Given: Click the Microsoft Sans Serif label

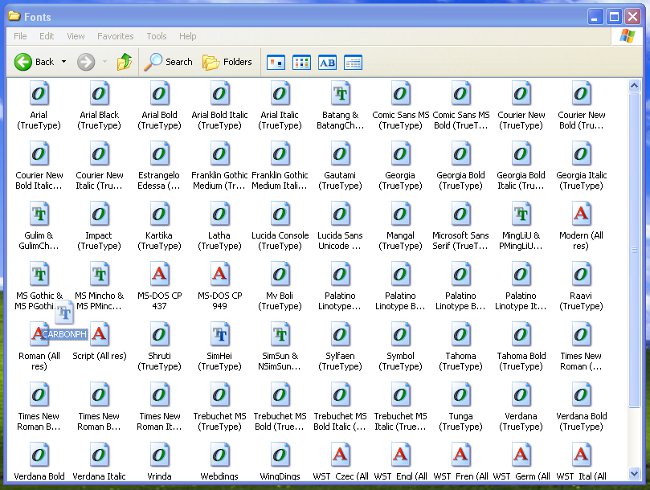Looking at the screenshot, I should tap(461, 241).
